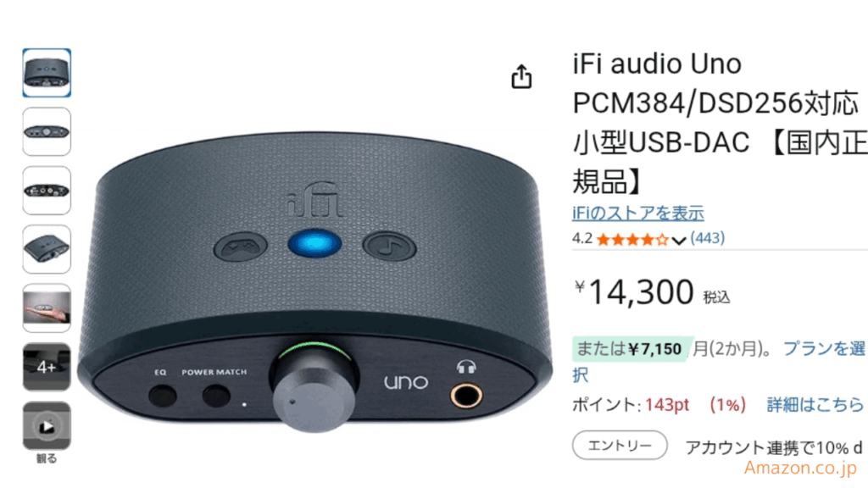Click the 4.2 rating number
Viewport: 868px width, 488px height.
pyautogui.click(x=581, y=238)
